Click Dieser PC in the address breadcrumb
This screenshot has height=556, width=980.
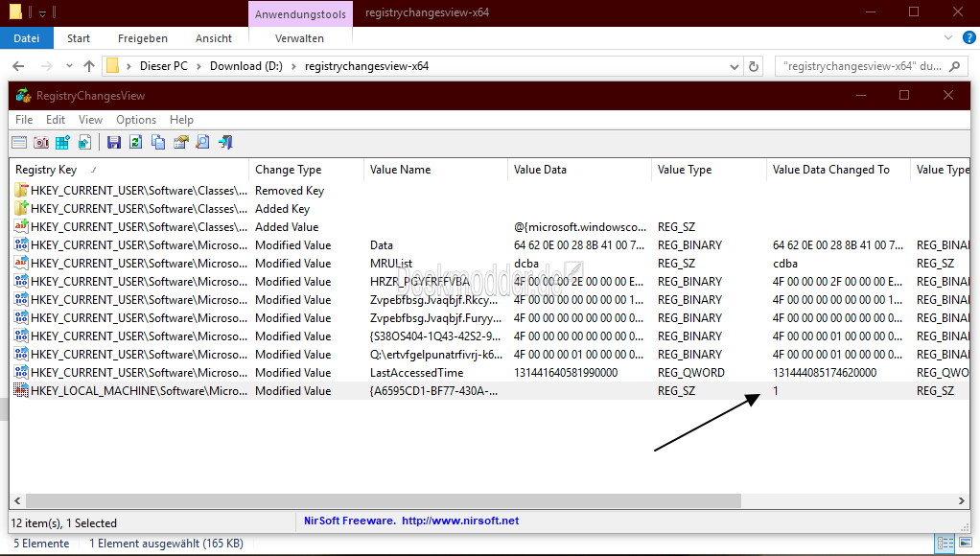coord(164,66)
